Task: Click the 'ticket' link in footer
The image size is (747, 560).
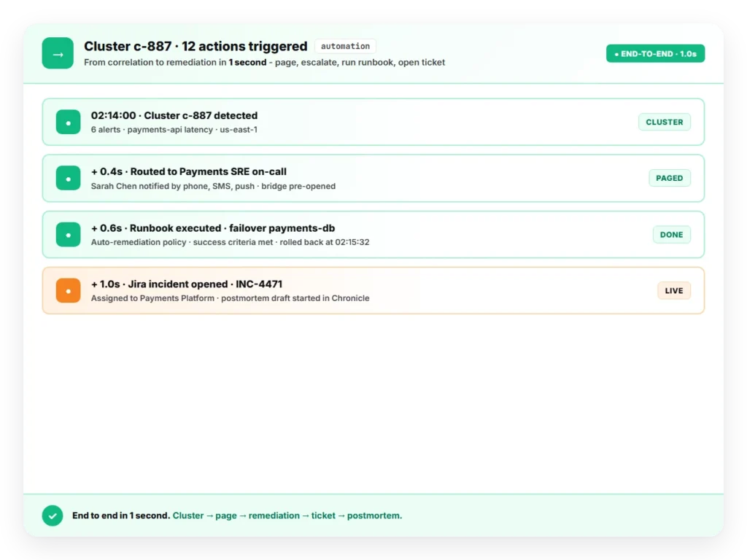Action: [323, 516]
